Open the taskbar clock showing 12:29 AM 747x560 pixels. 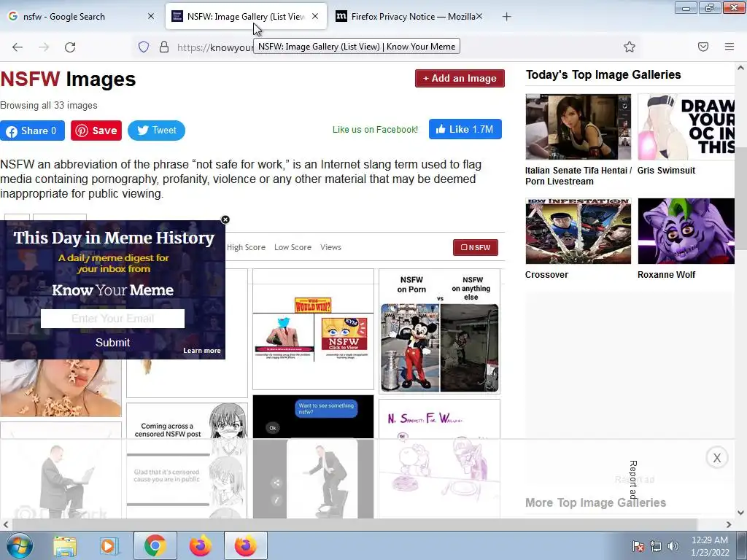(x=710, y=546)
